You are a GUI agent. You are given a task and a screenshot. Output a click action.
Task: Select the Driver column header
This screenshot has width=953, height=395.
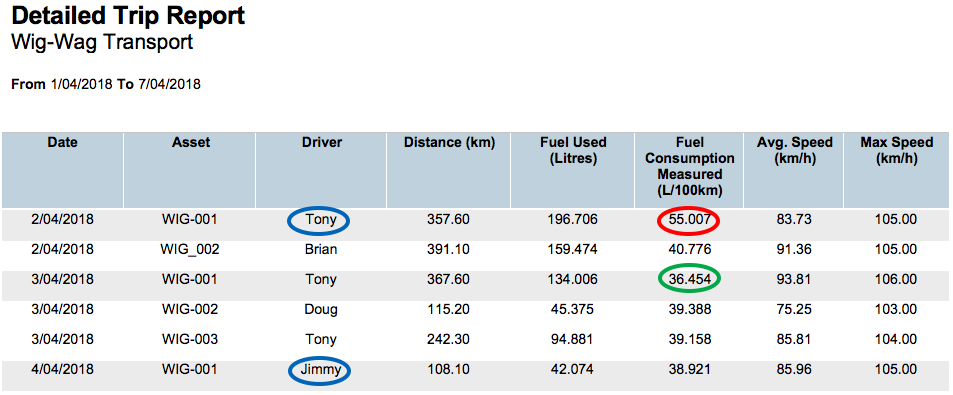(x=322, y=143)
